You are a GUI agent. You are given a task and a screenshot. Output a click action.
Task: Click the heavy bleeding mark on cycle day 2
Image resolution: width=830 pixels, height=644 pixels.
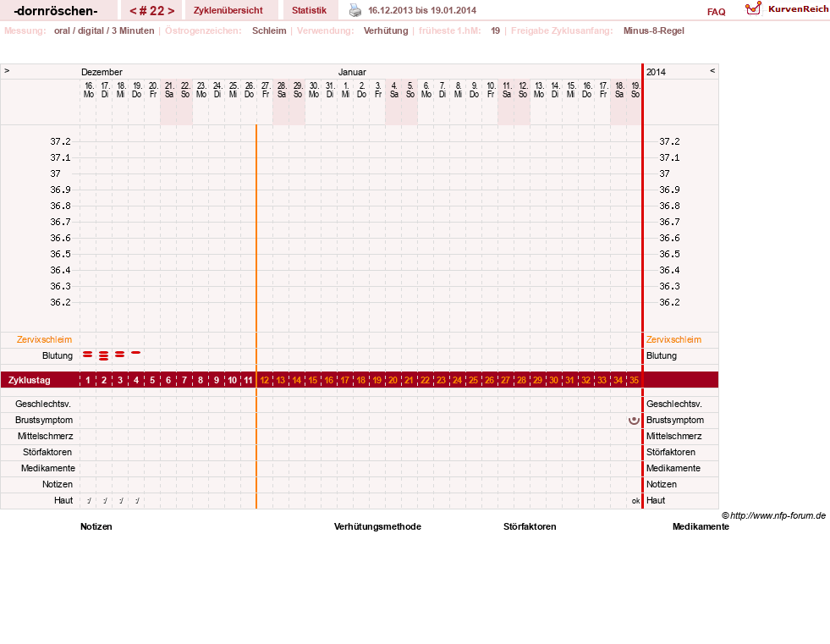tap(104, 356)
